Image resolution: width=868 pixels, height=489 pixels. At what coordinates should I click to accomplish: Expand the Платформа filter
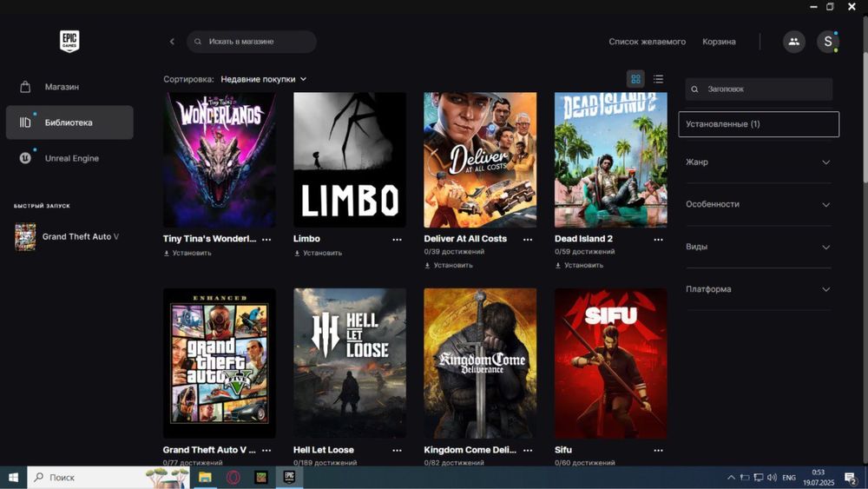[759, 289]
